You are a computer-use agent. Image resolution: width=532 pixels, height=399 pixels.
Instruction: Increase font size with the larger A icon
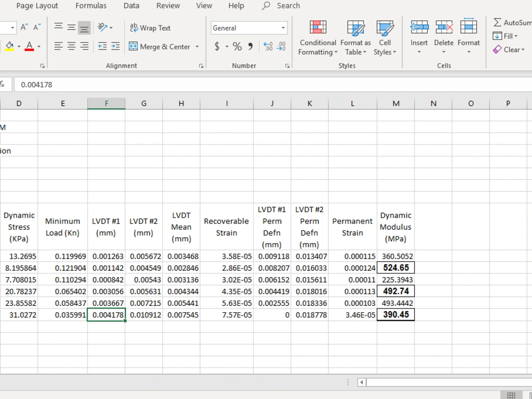click(x=24, y=28)
